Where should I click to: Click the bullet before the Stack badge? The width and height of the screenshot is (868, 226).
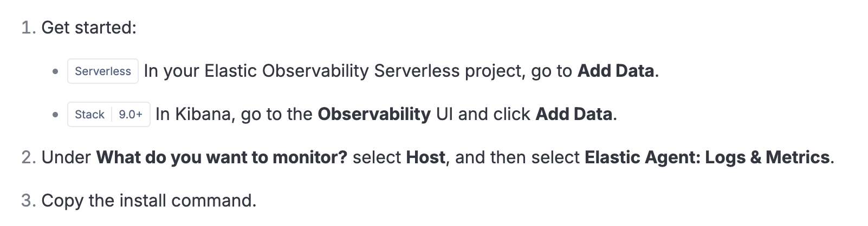point(55,114)
